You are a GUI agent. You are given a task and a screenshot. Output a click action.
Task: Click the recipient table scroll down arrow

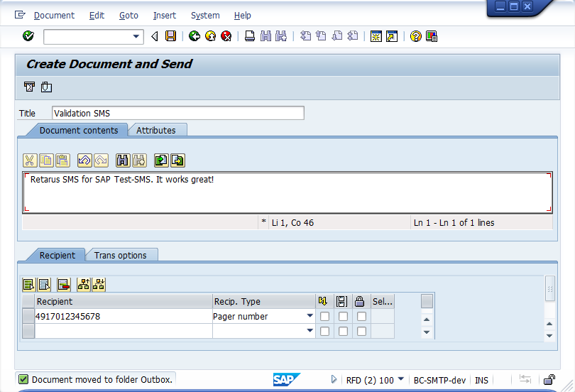click(x=427, y=332)
